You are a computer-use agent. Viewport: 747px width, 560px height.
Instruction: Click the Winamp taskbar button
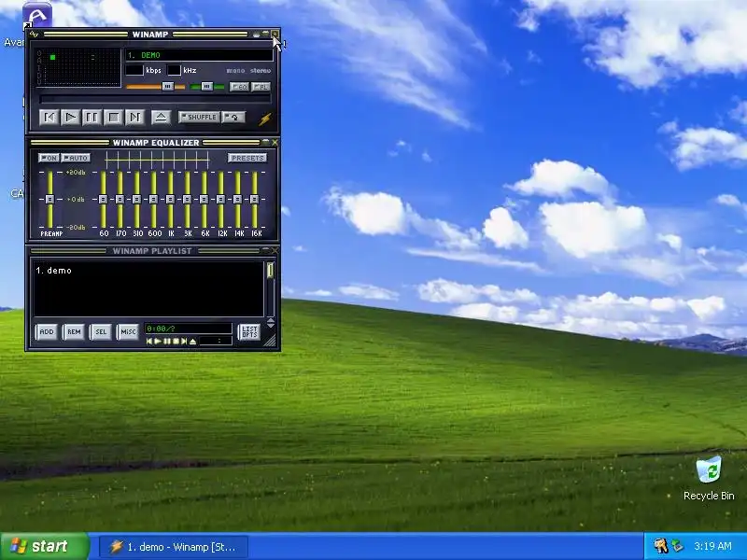coord(174,547)
